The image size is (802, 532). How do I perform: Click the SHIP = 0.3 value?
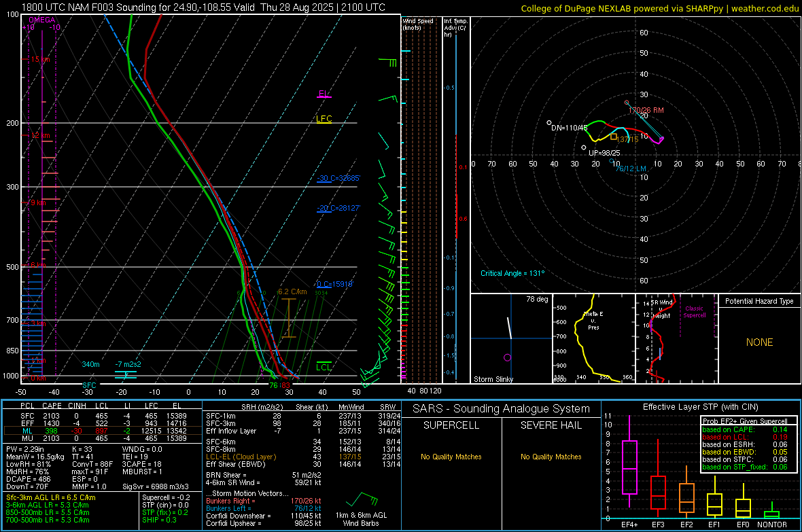click(159, 520)
